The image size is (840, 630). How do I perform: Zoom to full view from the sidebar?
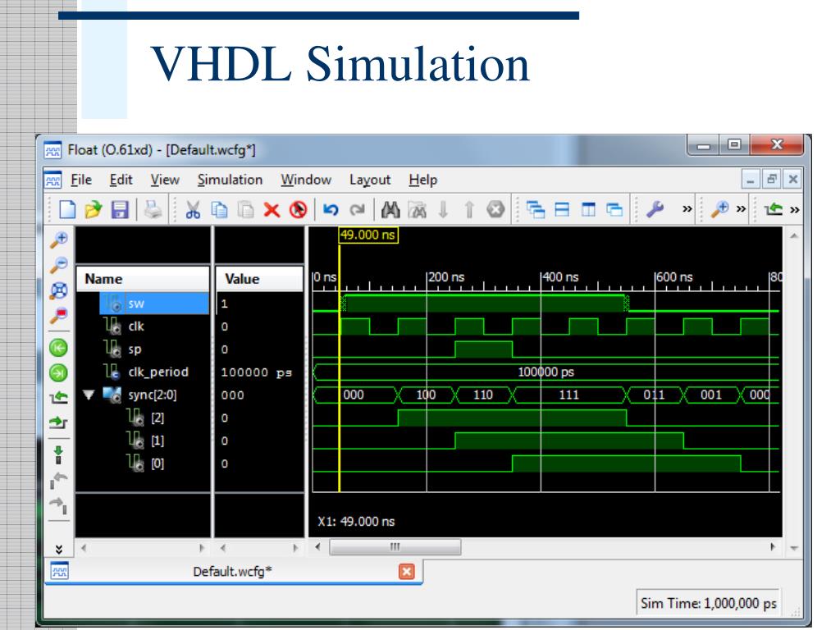59,290
